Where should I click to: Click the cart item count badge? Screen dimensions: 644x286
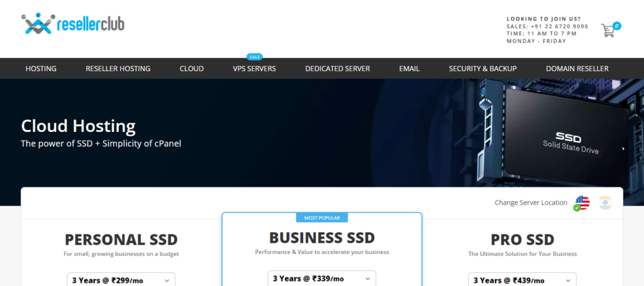(x=617, y=26)
